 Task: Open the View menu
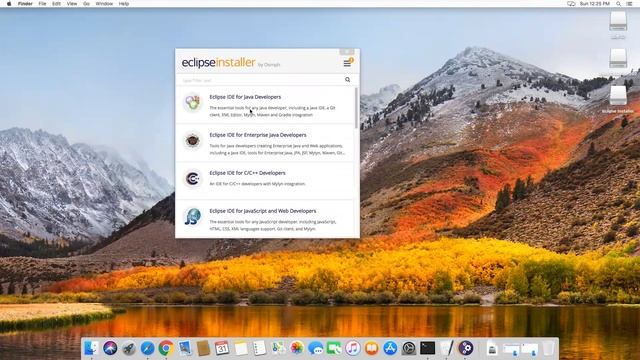pyautogui.click(x=72, y=4)
